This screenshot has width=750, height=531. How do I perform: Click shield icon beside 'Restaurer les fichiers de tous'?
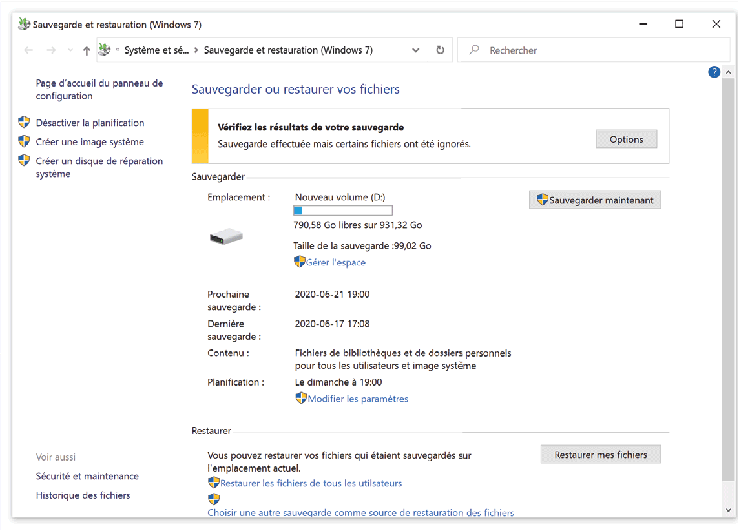pyautogui.click(x=214, y=483)
